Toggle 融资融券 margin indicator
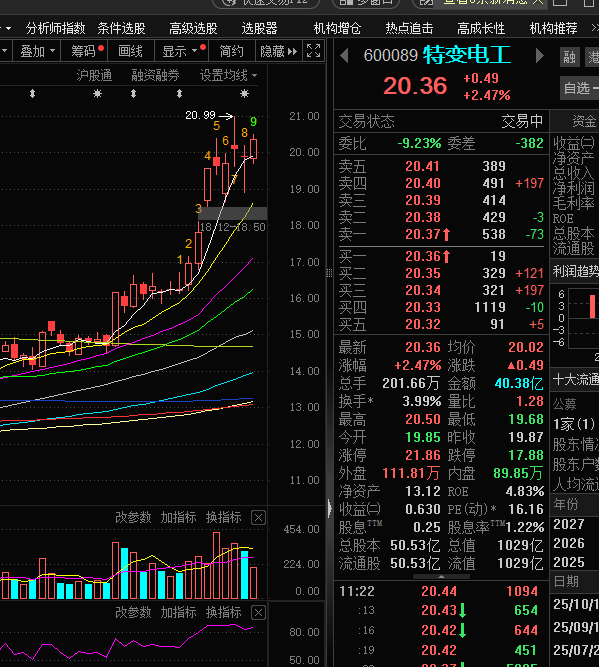 point(155,75)
